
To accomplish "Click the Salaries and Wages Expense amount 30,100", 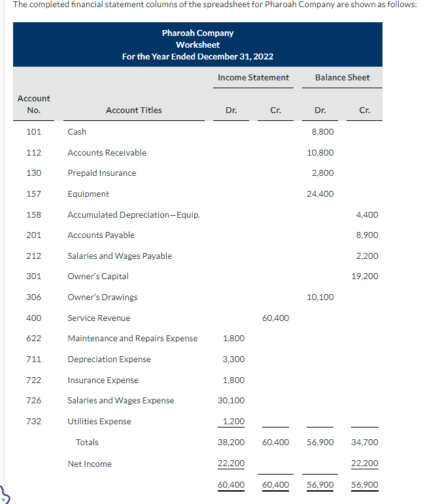I will (231, 401).
